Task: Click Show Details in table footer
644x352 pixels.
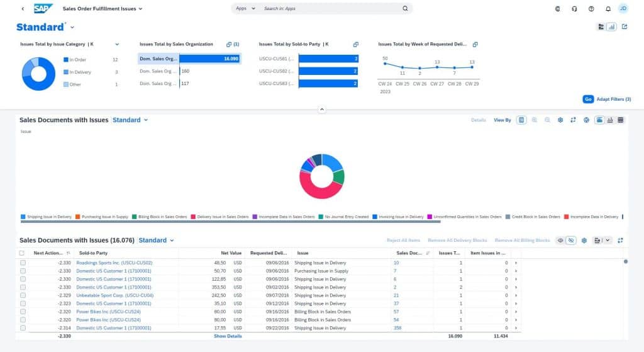Action: click(228, 336)
